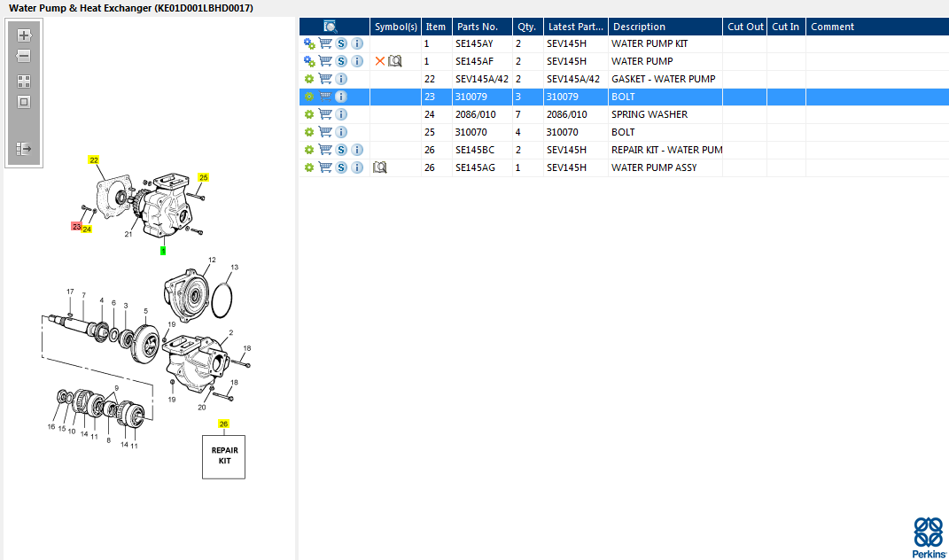Select the WATER PUMP ASSY description cell
This screenshot has height=560, width=949.
pos(665,167)
